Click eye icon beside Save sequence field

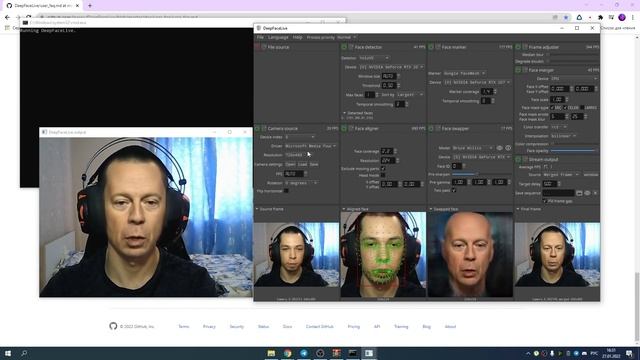(587, 193)
